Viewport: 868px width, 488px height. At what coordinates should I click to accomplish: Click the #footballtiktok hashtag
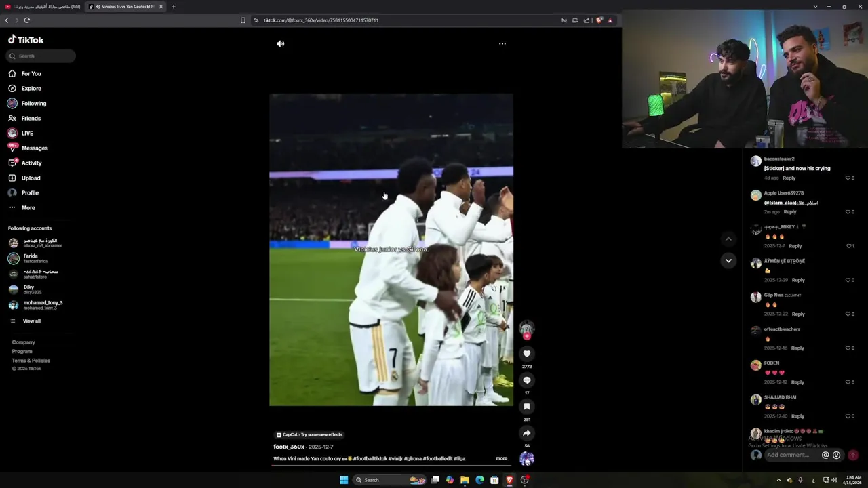(x=370, y=459)
